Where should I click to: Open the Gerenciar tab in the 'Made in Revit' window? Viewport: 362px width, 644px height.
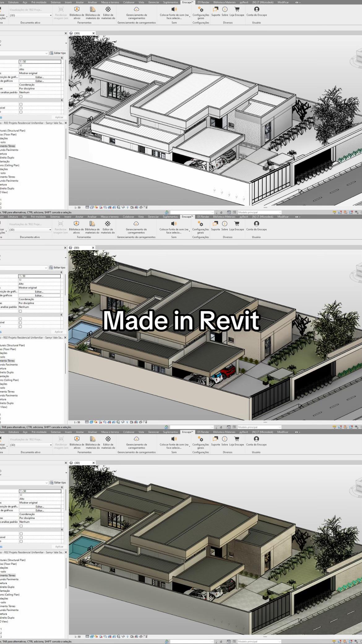click(x=153, y=217)
